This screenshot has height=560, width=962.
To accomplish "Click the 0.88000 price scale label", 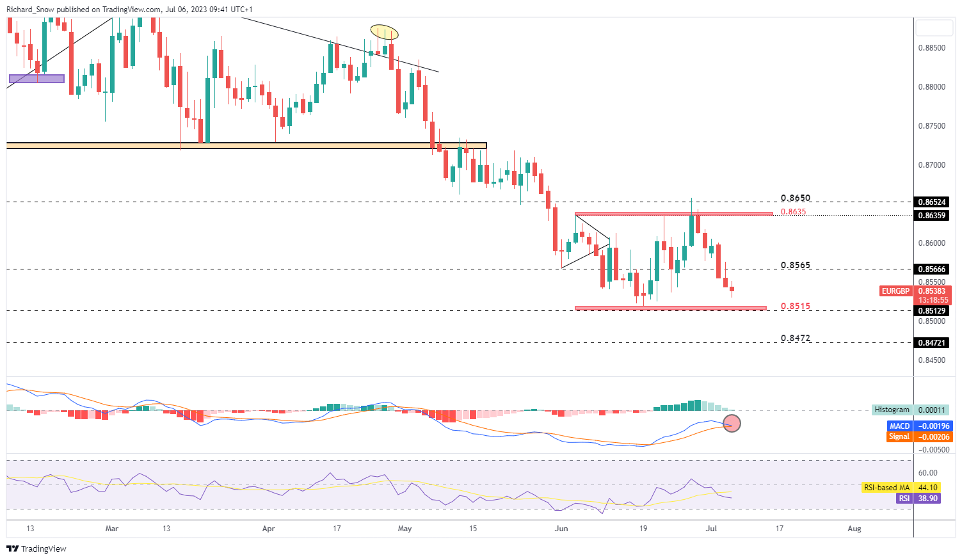I will pos(932,87).
